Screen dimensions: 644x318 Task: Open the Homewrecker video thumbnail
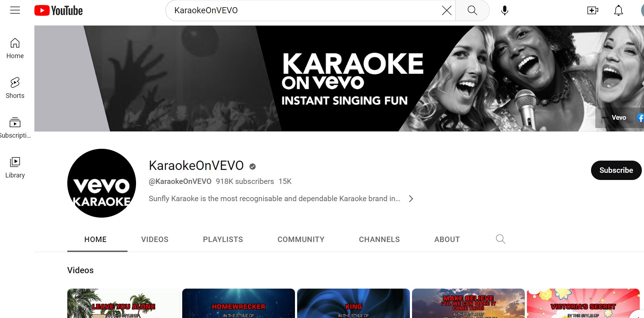pos(238,303)
